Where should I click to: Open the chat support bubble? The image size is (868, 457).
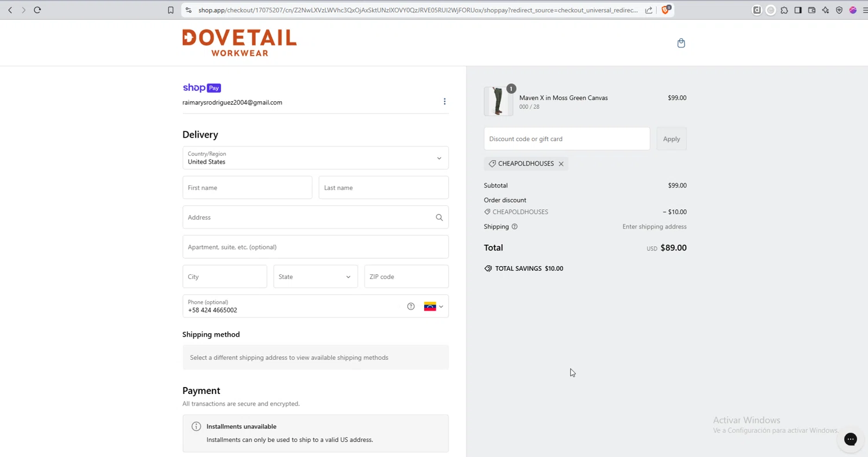click(x=850, y=440)
